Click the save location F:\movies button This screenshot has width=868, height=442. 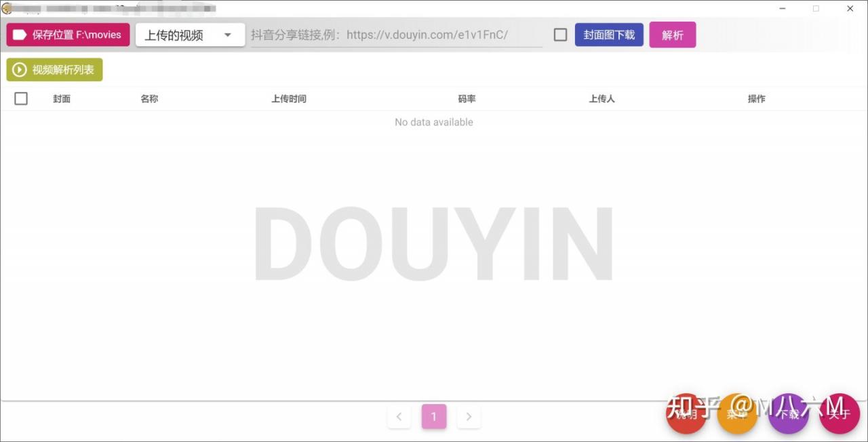tap(68, 35)
